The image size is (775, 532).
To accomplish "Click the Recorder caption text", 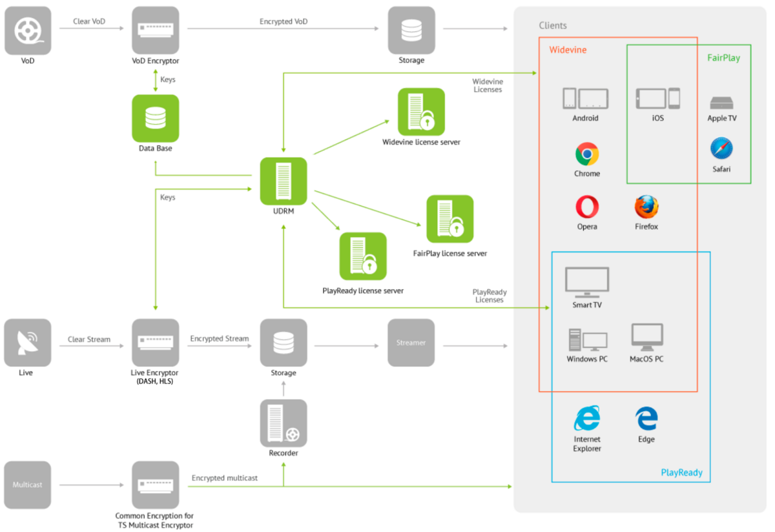I will click(284, 453).
